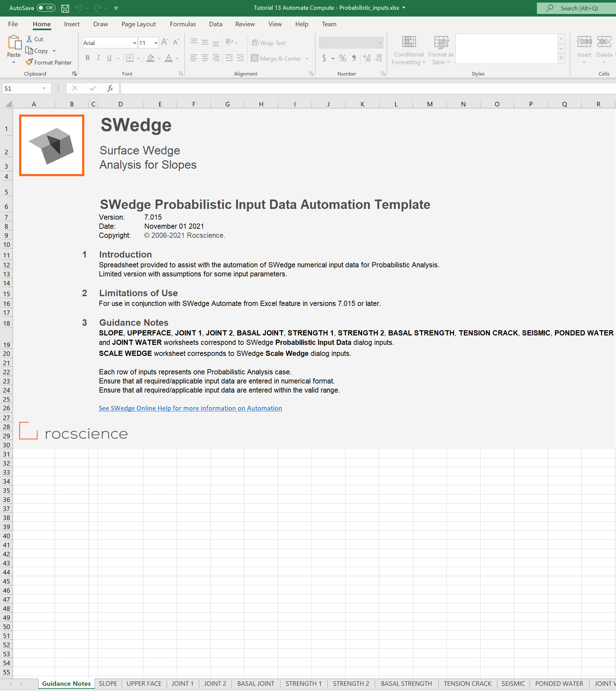616x691 pixels.
Task: Click the Insert Function fx icon
Action: (110, 89)
